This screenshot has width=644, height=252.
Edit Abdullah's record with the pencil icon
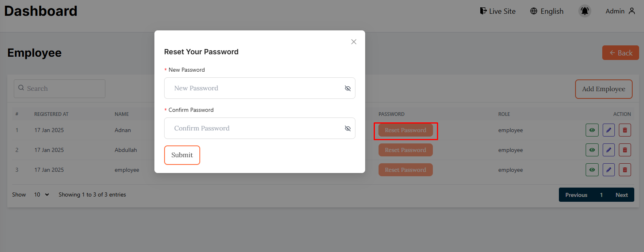point(608,150)
